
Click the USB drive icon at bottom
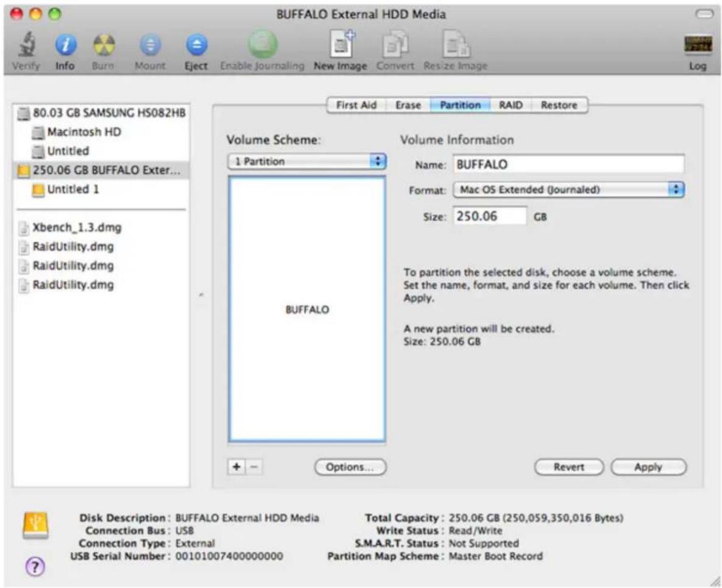(x=35, y=525)
